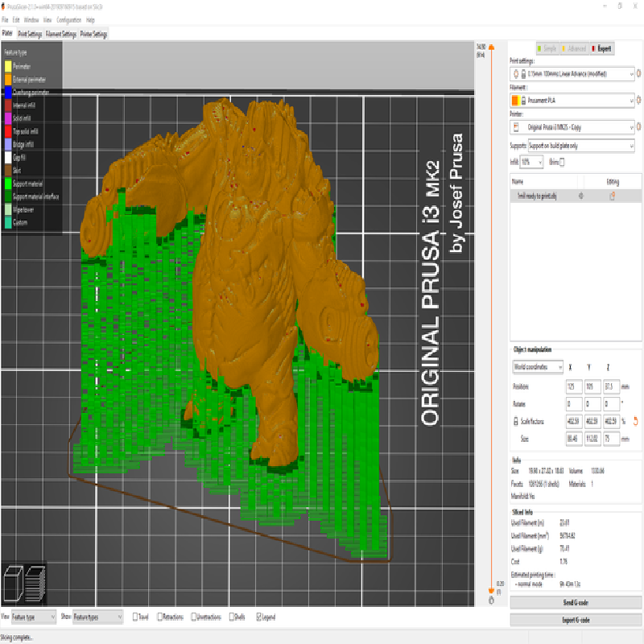Open filament settings gear icon beside Prusament PLA
The image size is (644, 644).
pyautogui.click(x=639, y=100)
